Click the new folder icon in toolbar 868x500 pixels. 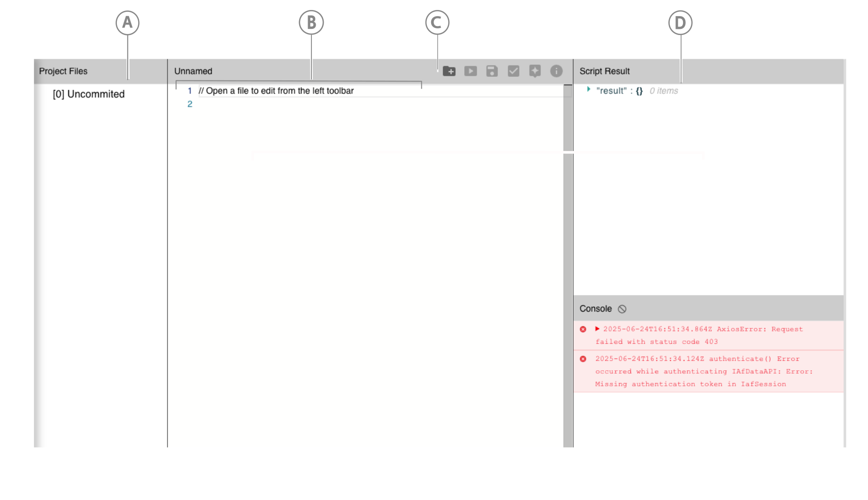click(449, 71)
